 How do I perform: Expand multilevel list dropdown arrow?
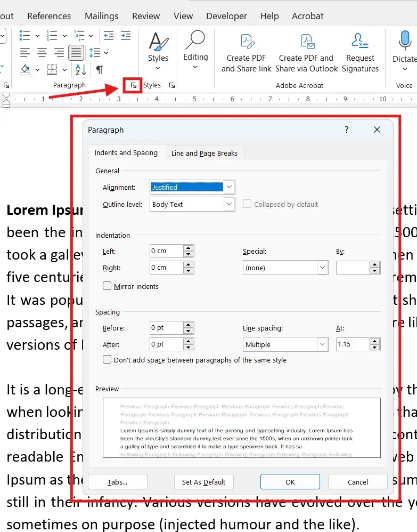pos(91,36)
